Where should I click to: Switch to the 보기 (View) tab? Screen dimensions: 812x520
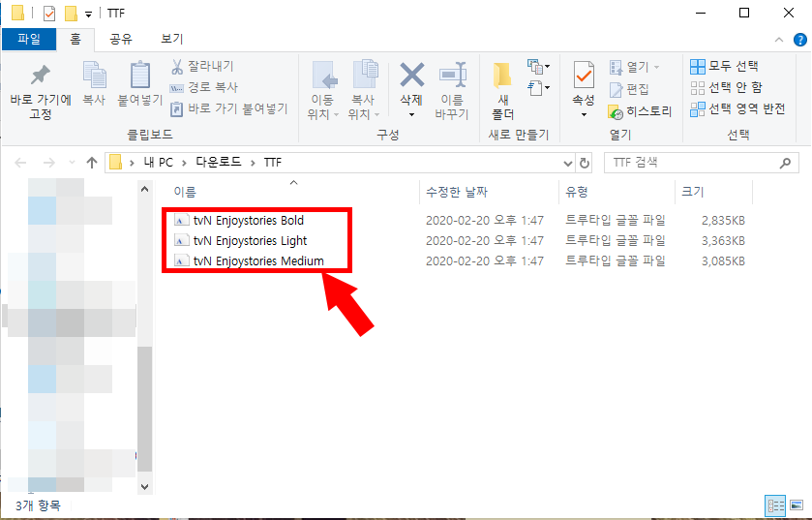[x=172, y=39]
